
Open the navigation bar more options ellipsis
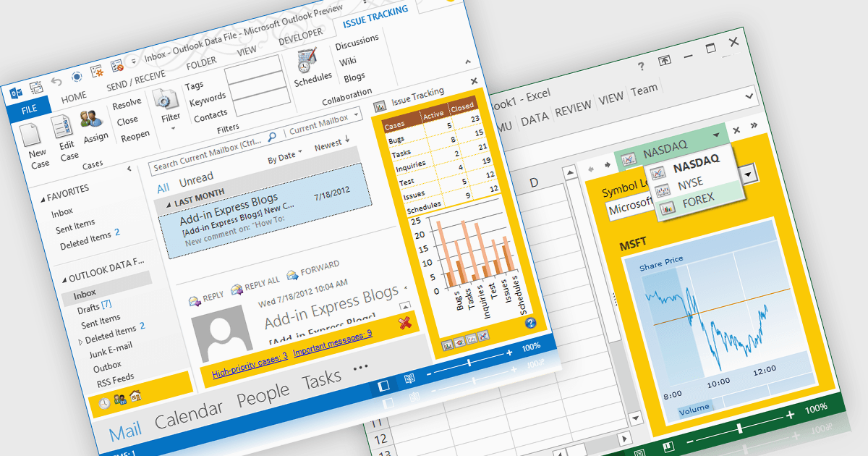[x=360, y=368]
